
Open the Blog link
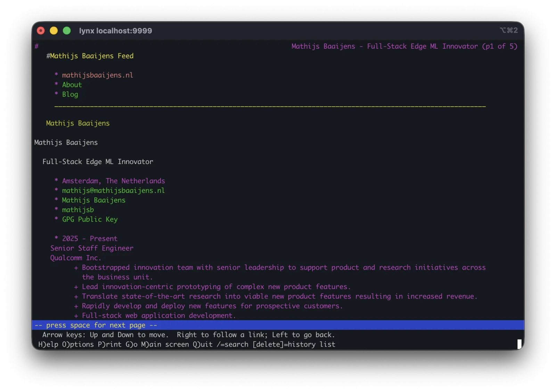coord(69,94)
